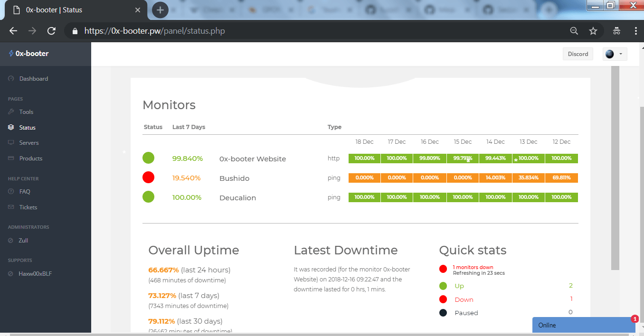Click the Down stat row label
This screenshot has height=336, width=644.
click(464, 299)
